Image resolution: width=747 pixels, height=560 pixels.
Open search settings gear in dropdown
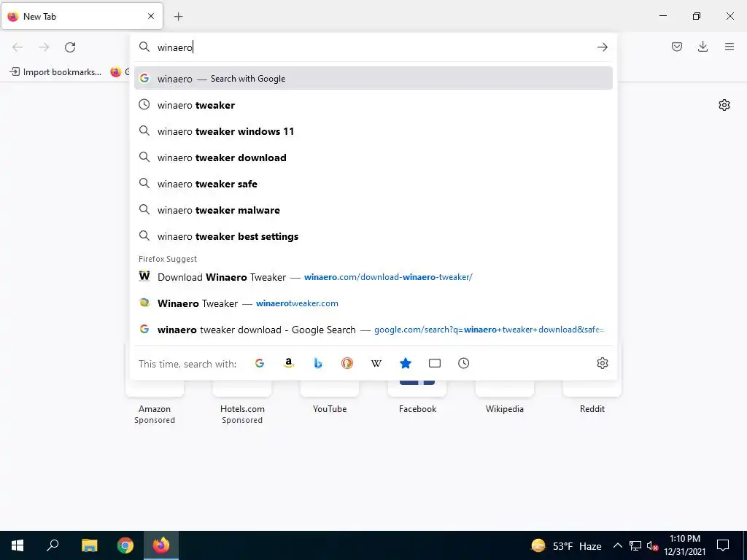(602, 363)
